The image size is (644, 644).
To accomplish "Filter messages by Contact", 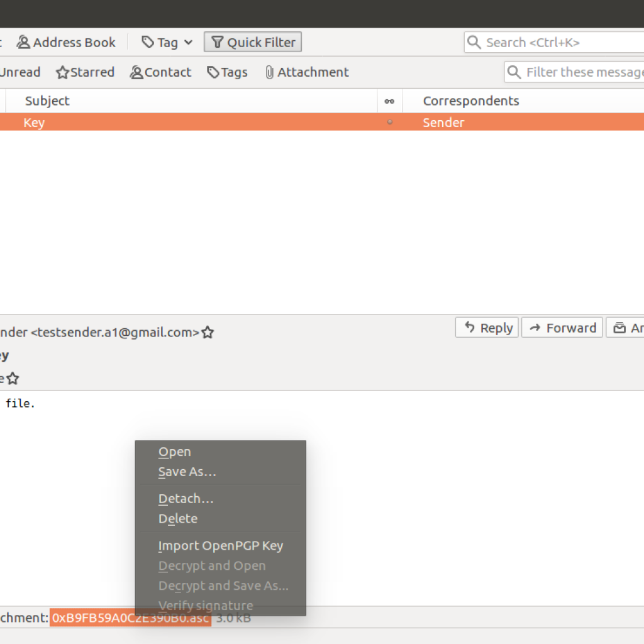I will pyautogui.click(x=160, y=72).
